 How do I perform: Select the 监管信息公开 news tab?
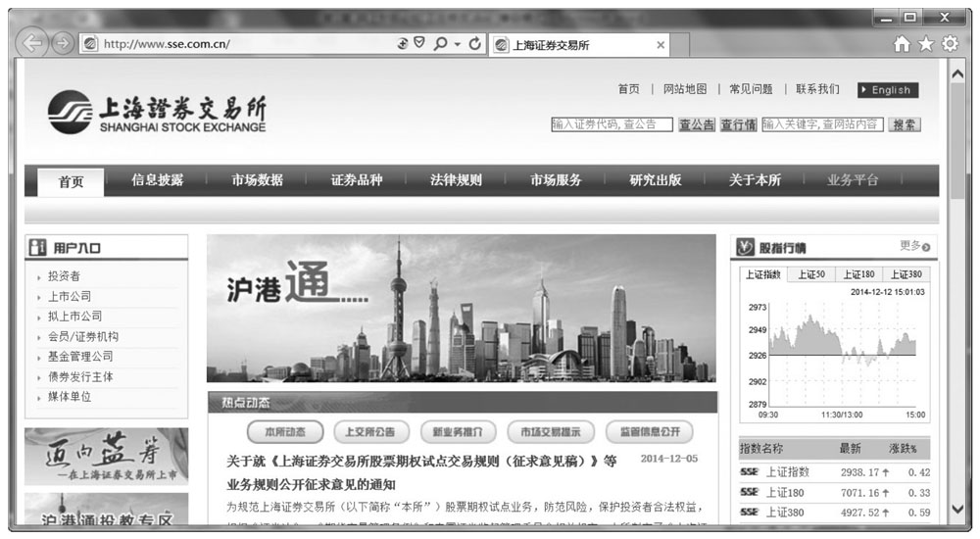650,431
